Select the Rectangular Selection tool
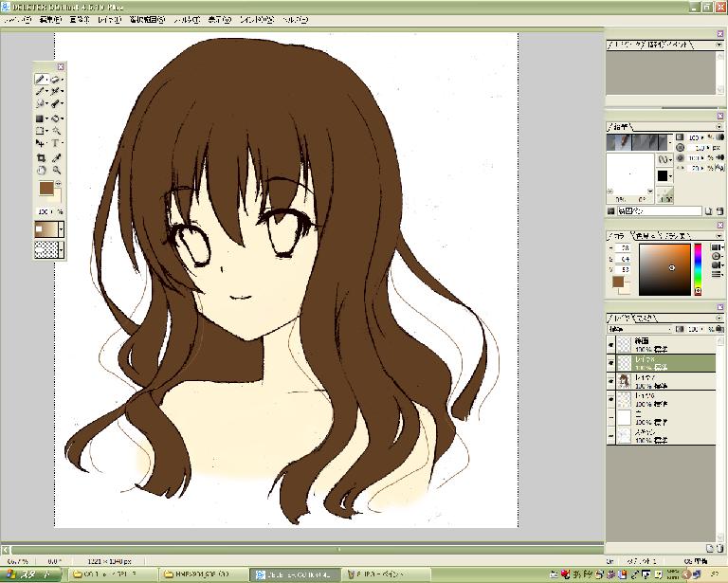728x583 pixels. [41, 131]
